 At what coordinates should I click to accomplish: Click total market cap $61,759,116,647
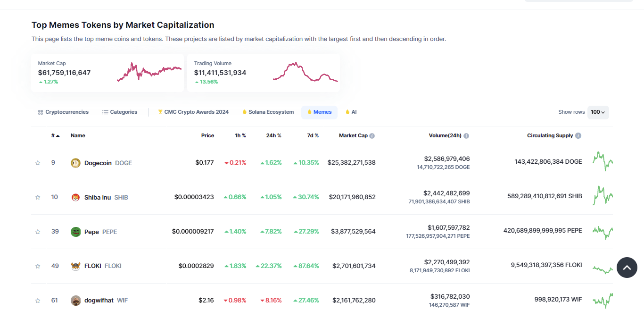[64, 73]
